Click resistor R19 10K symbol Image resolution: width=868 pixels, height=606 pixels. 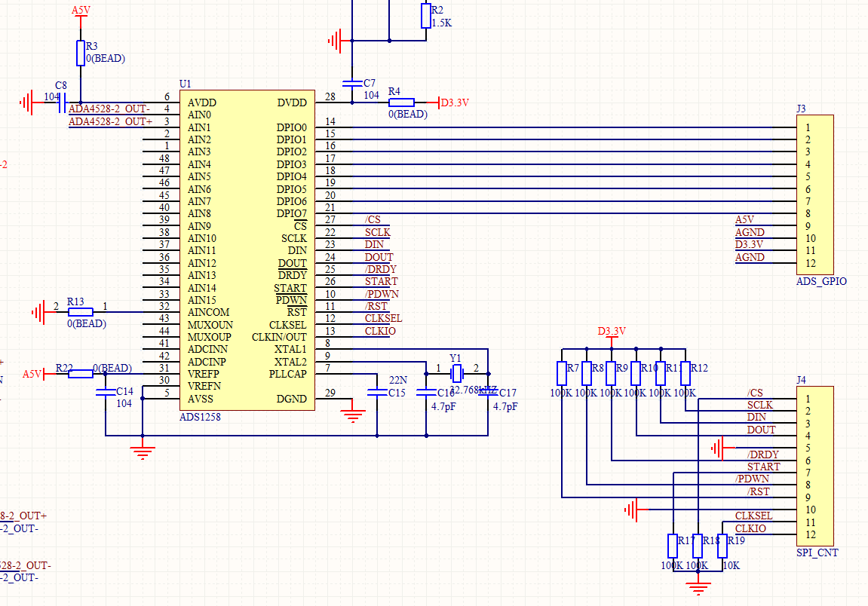(722, 546)
